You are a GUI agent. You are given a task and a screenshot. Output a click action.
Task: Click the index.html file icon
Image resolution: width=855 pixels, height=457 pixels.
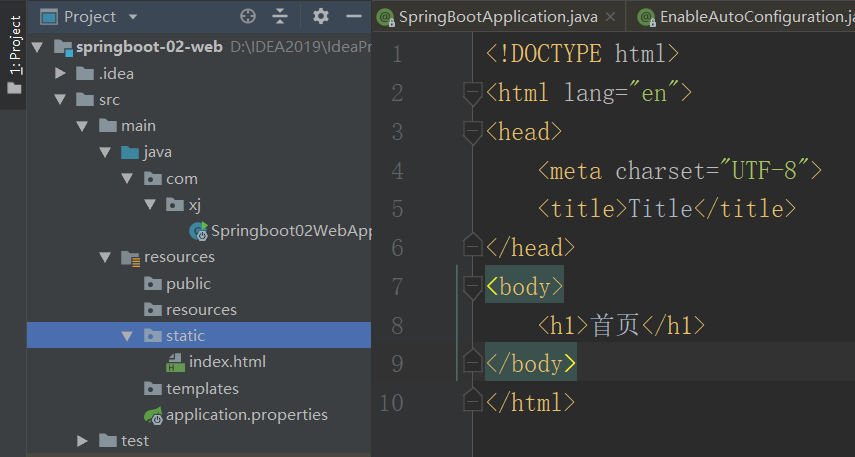click(175, 362)
